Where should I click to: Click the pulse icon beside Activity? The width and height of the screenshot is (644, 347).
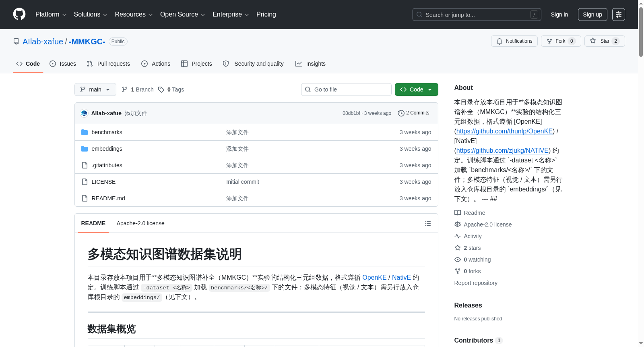click(458, 236)
